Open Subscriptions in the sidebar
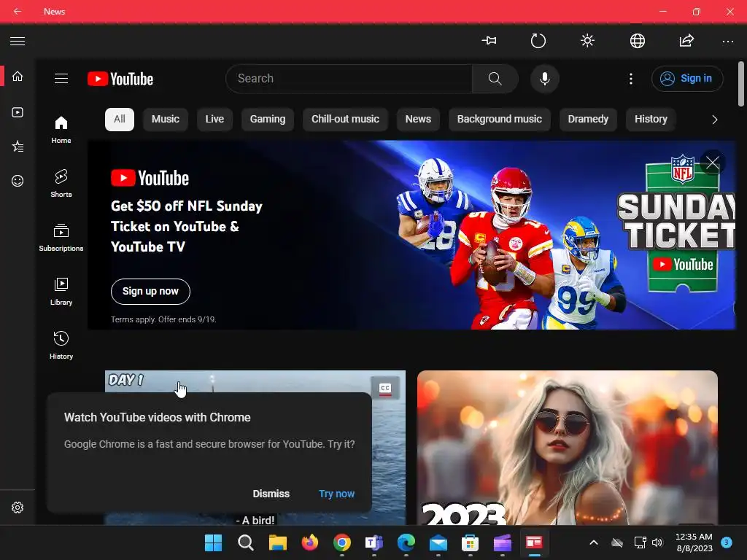 click(x=61, y=237)
